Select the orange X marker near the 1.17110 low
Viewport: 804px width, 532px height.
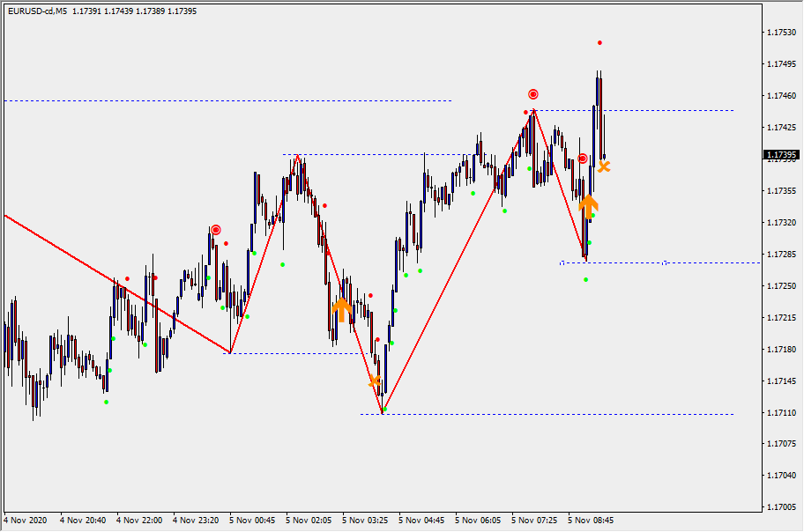[x=375, y=381]
